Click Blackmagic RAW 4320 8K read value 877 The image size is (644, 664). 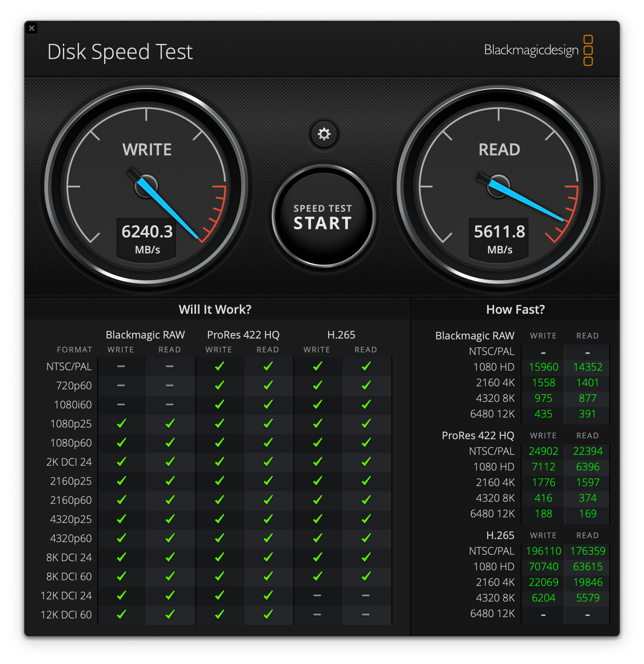[588, 398]
